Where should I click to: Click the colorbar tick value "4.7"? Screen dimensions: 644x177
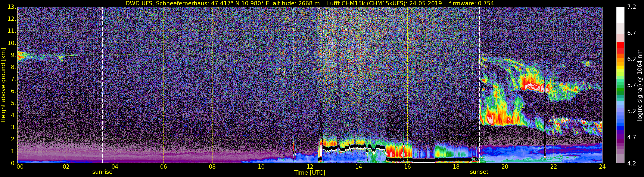click(632, 137)
